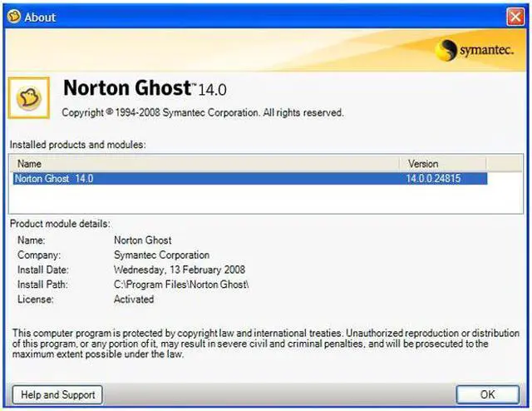Click the install path C:\Program Files\Norton Ghost\
532x411 pixels.
tap(181, 285)
